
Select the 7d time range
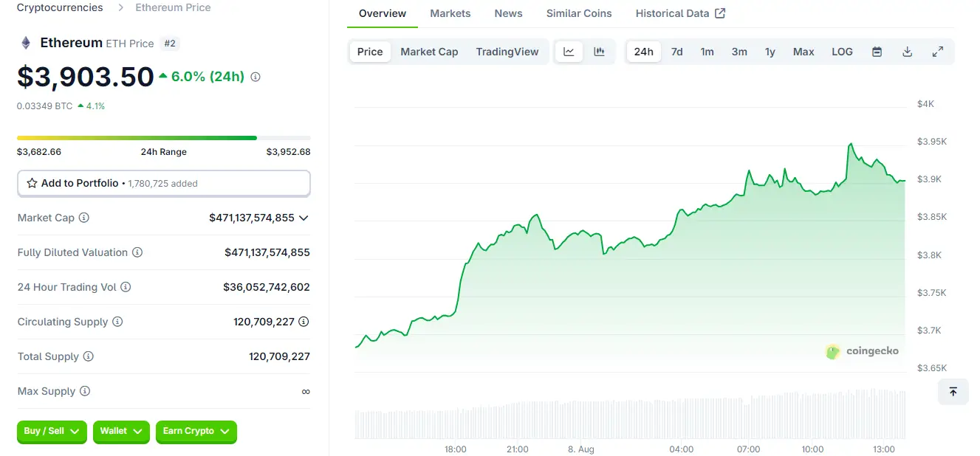pyautogui.click(x=676, y=52)
